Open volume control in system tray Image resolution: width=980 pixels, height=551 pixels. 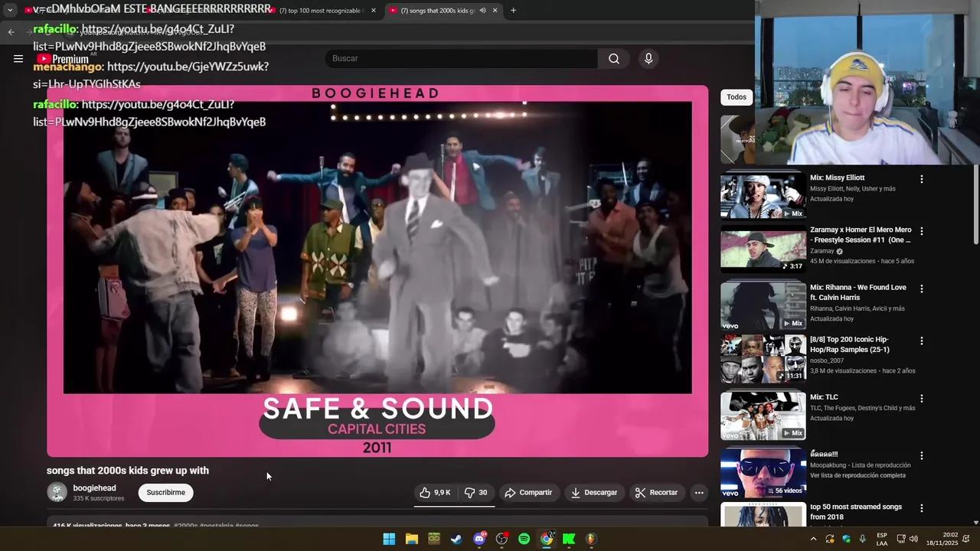pos(913,539)
